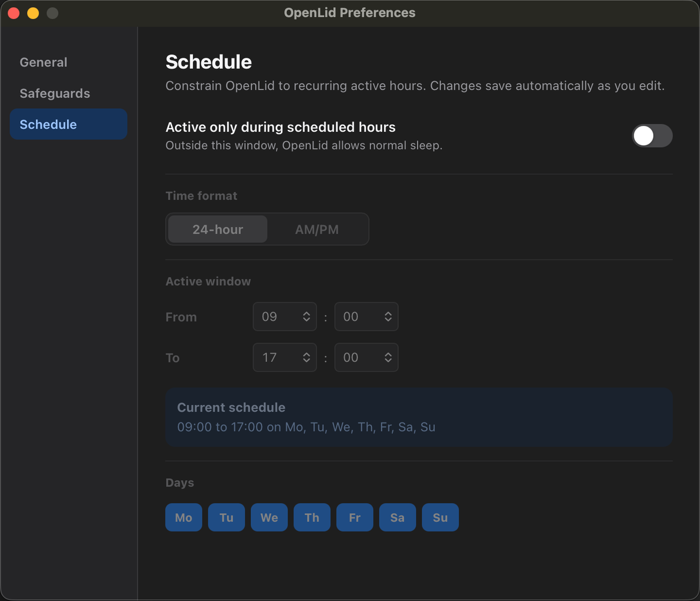Toggle the Sa day button

[x=397, y=517]
